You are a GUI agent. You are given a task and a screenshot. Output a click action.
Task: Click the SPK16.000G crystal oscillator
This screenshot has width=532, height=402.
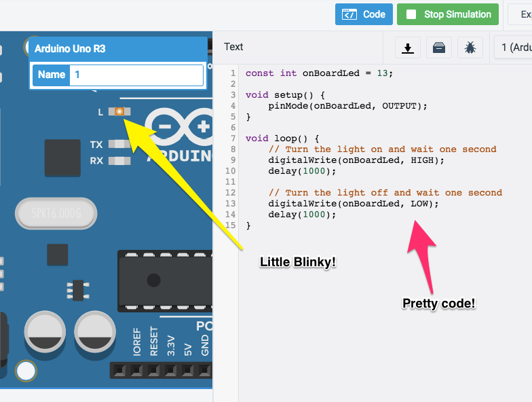56,213
